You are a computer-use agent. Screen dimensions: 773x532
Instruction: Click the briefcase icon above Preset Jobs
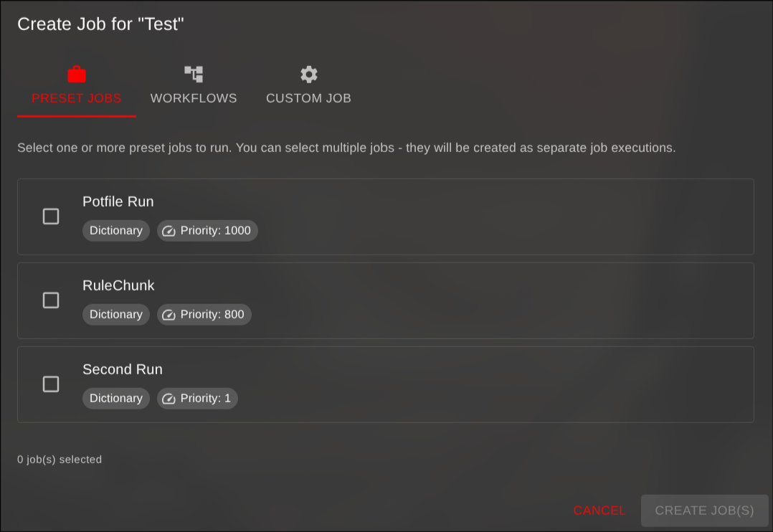point(76,73)
